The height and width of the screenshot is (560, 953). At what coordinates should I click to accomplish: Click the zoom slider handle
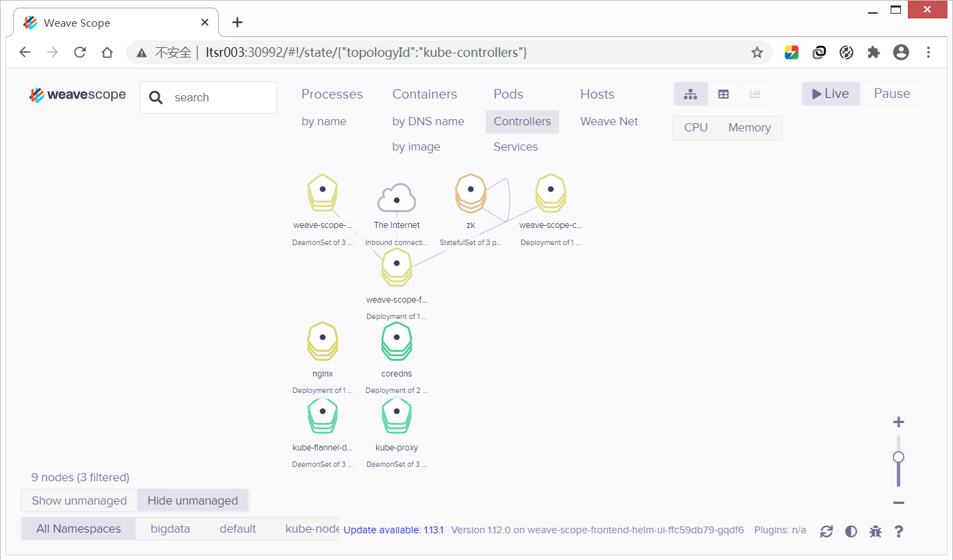click(x=899, y=457)
